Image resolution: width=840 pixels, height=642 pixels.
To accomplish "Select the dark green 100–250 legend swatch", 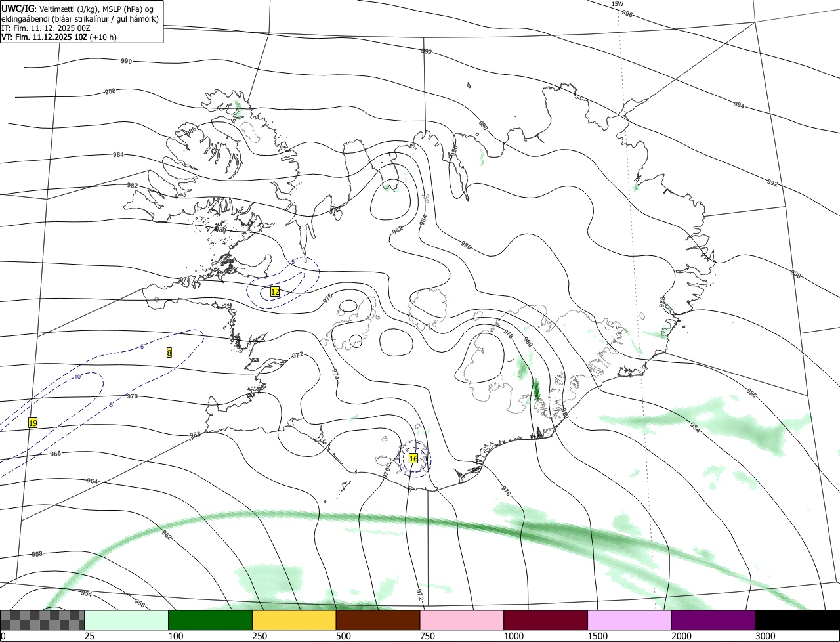I will pos(211,620).
